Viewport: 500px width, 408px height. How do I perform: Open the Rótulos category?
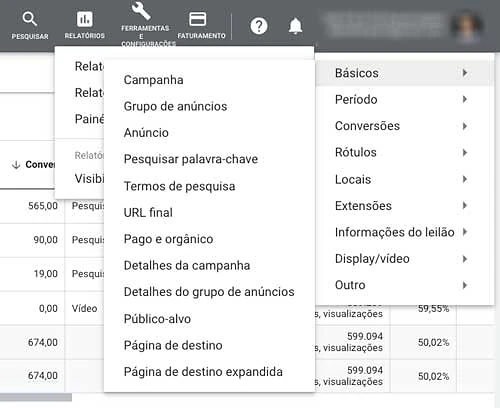point(405,152)
